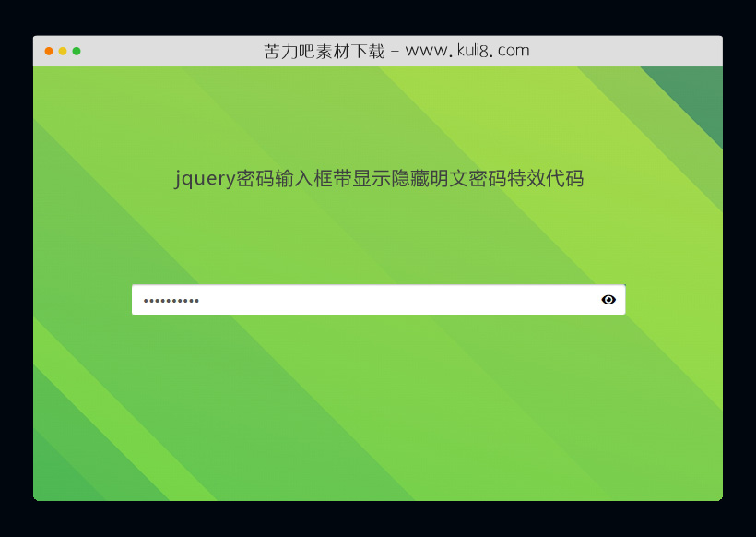The width and height of the screenshot is (756, 537).
Task: Toggle password visibility with the eye icon
Action: pos(608,299)
